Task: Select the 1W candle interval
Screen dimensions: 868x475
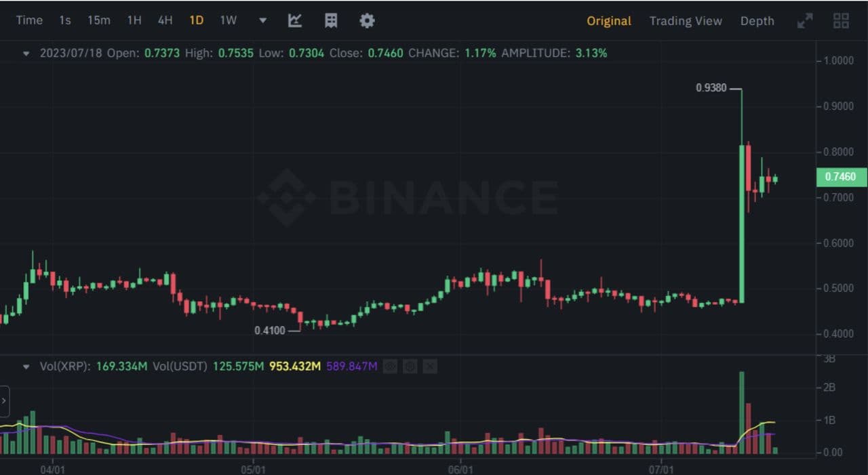Action: [x=229, y=20]
